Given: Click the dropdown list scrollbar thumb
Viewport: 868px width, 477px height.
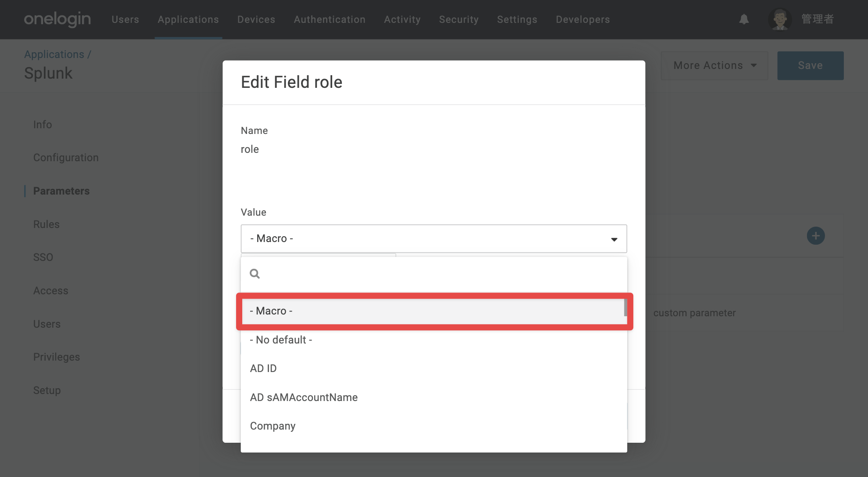Looking at the screenshot, I should [x=625, y=307].
